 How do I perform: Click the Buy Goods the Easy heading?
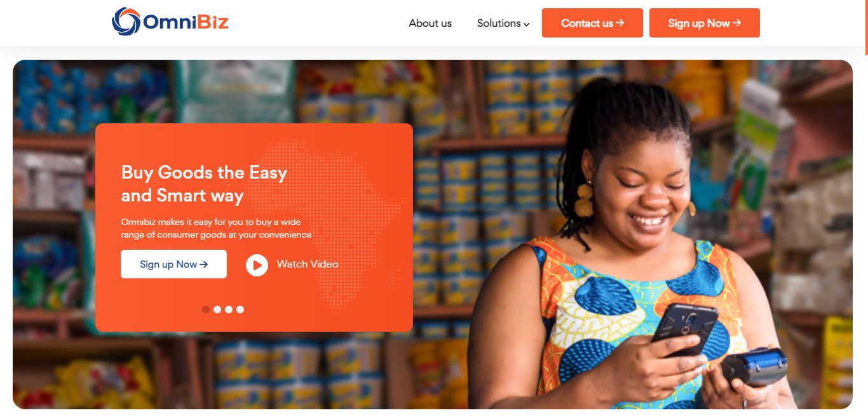pyautogui.click(x=204, y=184)
